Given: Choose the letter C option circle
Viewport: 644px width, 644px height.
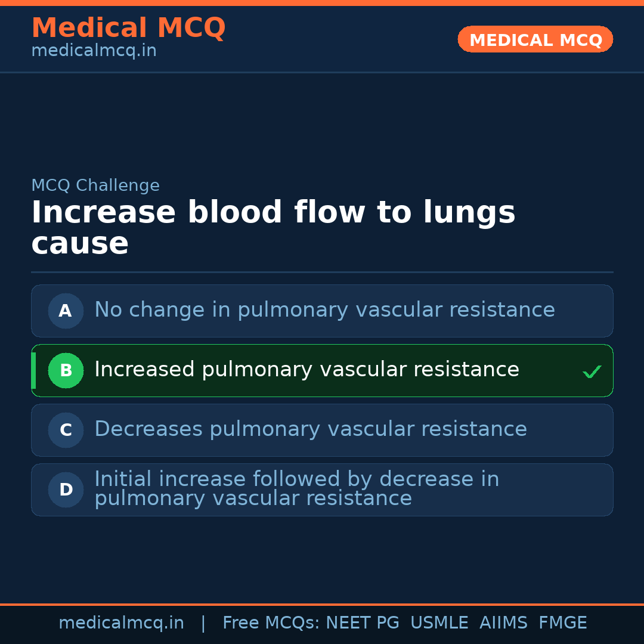Looking at the screenshot, I should (66, 430).
